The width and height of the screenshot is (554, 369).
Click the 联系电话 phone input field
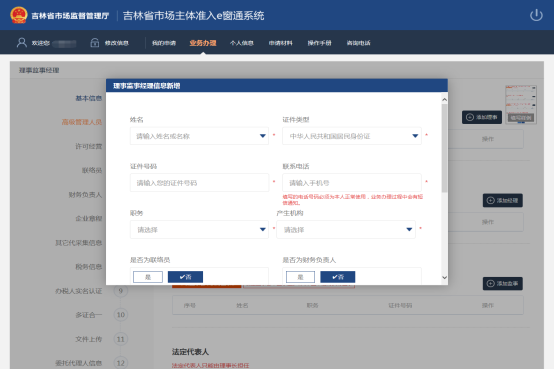352,183
